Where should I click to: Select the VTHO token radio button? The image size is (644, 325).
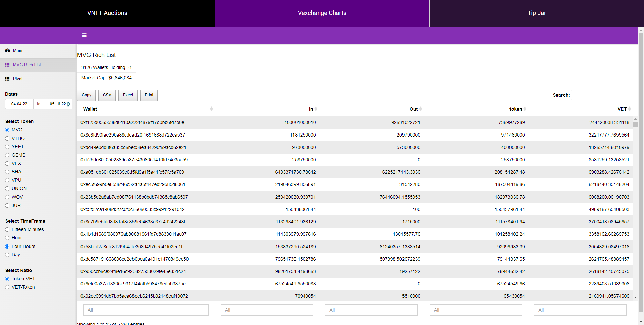[x=7, y=139]
